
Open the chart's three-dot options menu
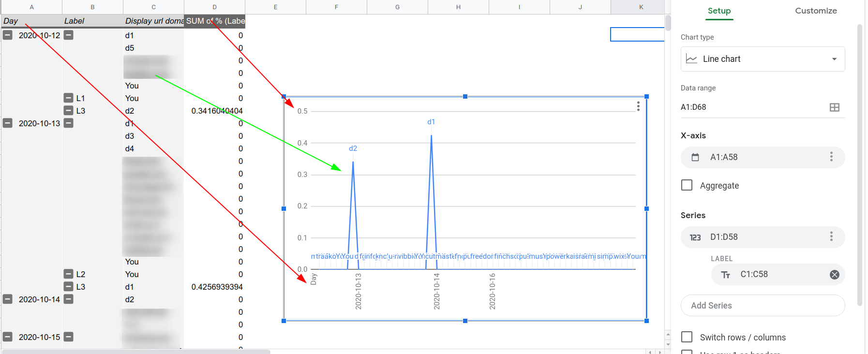[638, 106]
